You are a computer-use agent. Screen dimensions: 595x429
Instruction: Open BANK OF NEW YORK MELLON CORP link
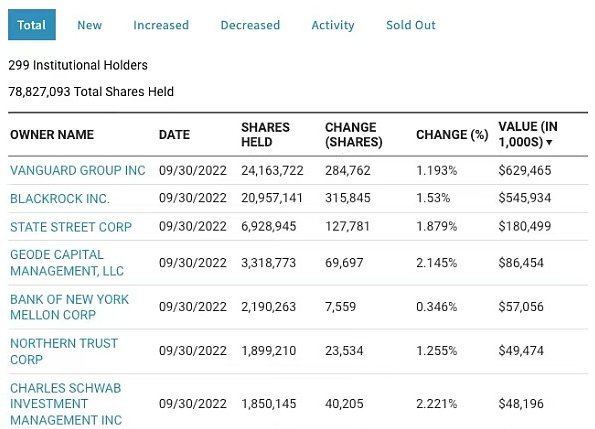coord(69,307)
